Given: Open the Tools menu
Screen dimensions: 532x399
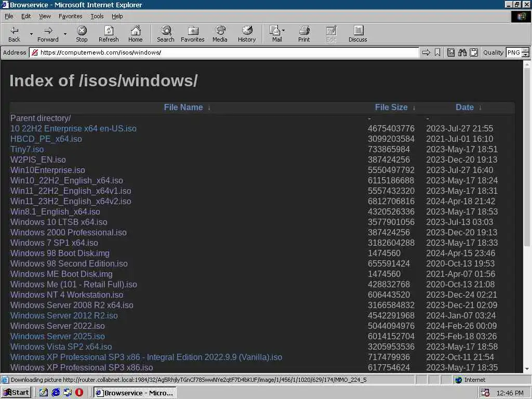Looking at the screenshot, I should coord(97,16).
